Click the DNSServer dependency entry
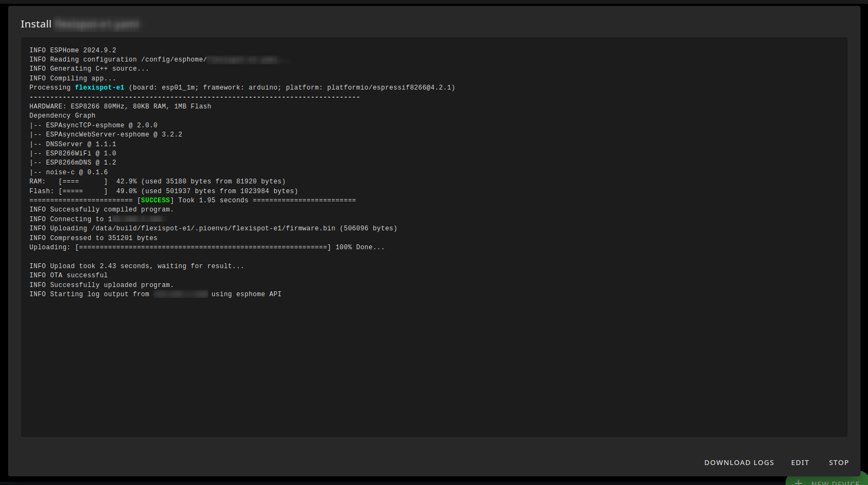 click(x=73, y=144)
